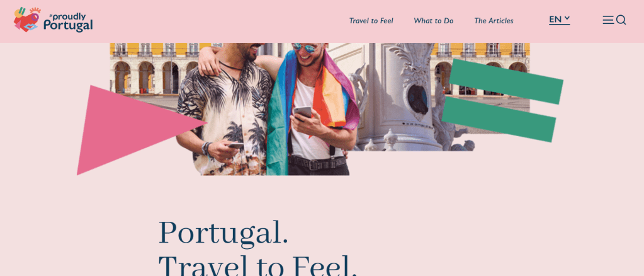Open the EN language dropdown

(560, 20)
